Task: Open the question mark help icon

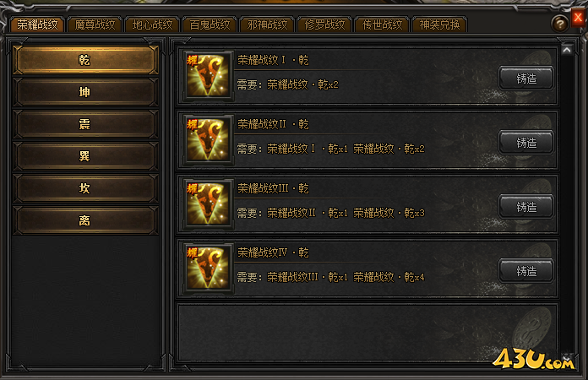Action: pos(559,24)
